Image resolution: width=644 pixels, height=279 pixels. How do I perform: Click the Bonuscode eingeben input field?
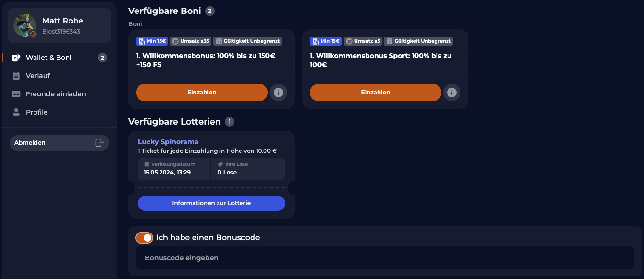[240, 257]
